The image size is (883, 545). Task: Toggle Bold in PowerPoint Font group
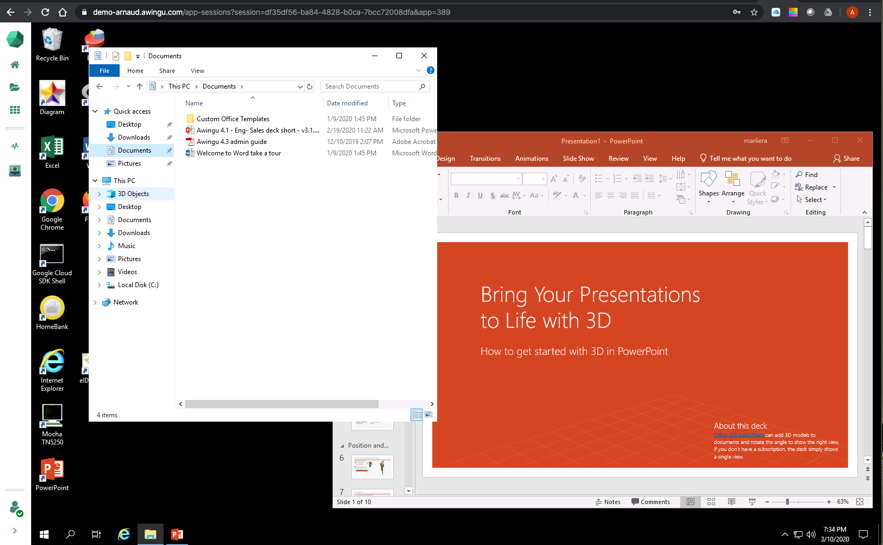[x=456, y=195]
